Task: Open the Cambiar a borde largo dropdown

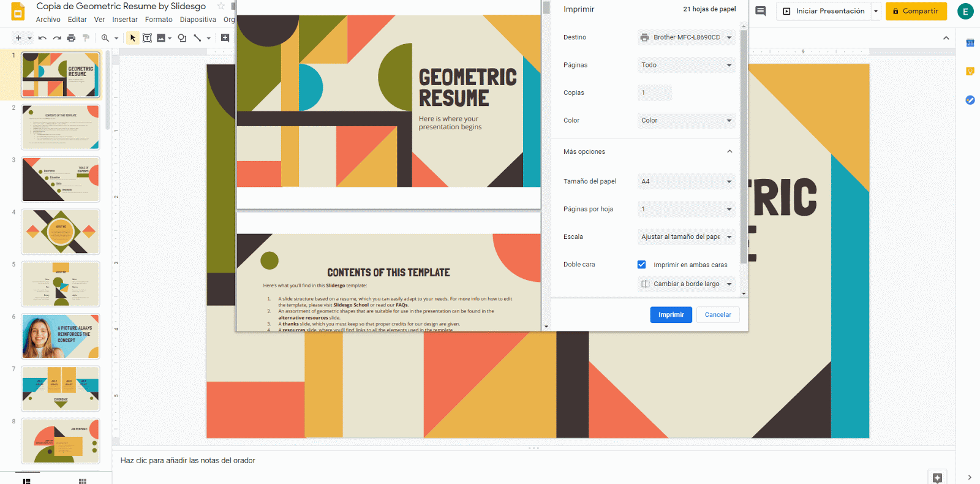Action: pyautogui.click(x=686, y=284)
